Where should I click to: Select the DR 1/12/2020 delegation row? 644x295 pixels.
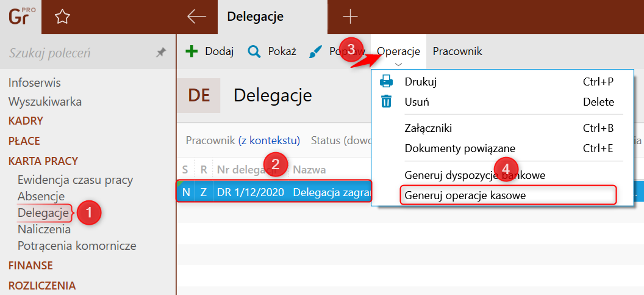(250, 192)
